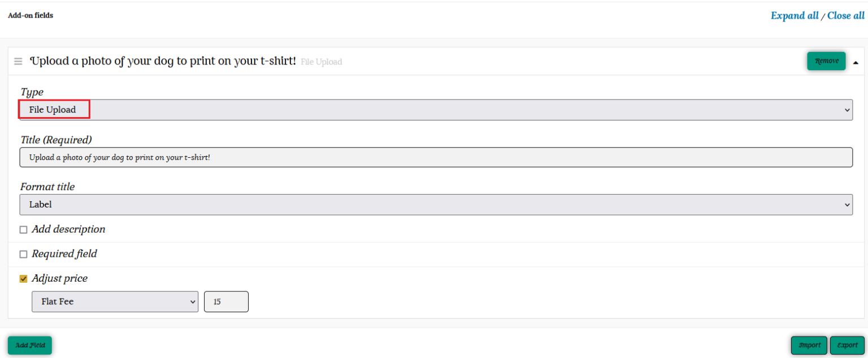Click the drag handle icon beside the field title
This screenshot has height=358, width=868.
coord(18,61)
